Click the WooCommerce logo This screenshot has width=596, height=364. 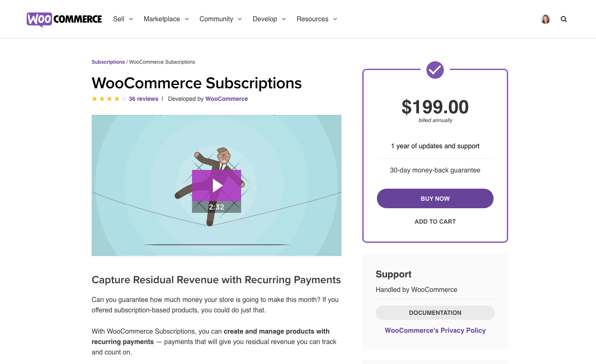point(64,19)
